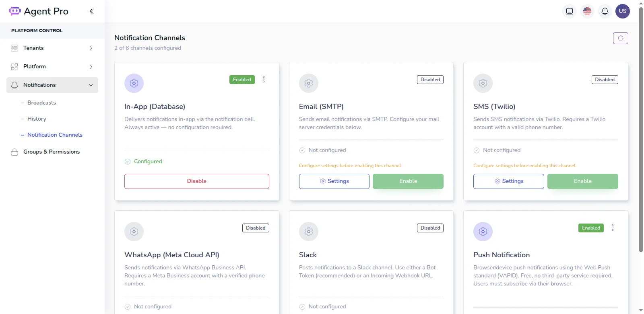This screenshot has width=644, height=314.
Task: Click the SMS (Twilio) gear icon
Action: pos(483,83)
